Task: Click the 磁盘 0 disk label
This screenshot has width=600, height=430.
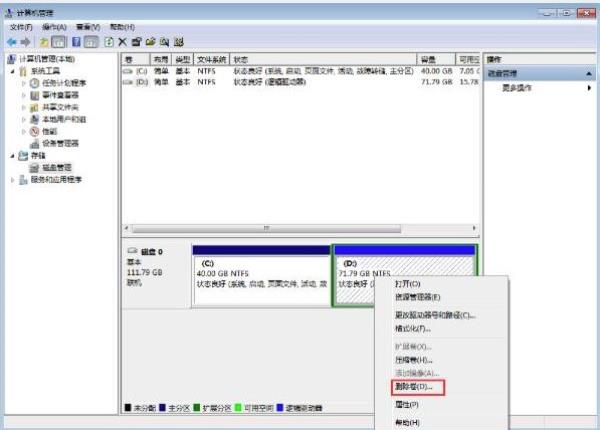Action: tap(152, 252)
